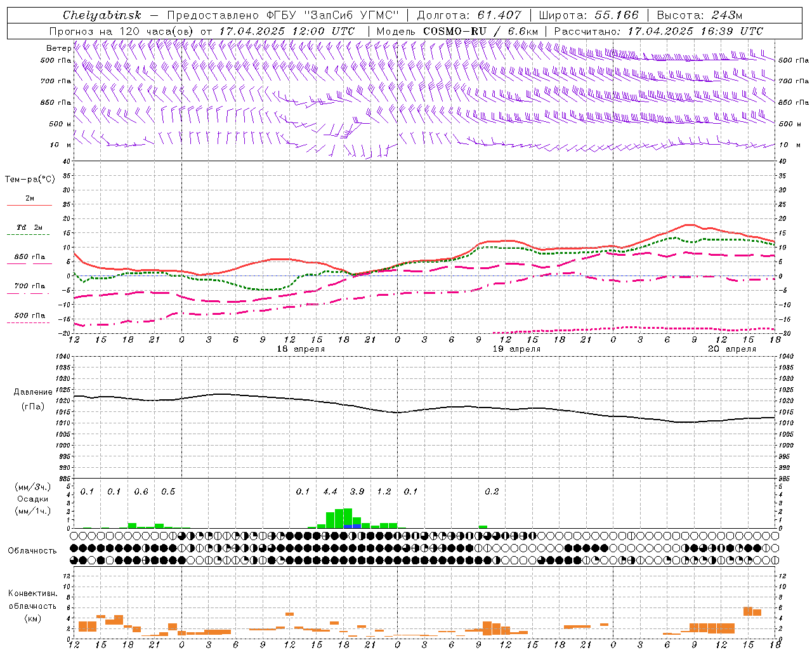Click the 850 гПа temperature legend entry

pyautogui.click(x=30, y=257)
